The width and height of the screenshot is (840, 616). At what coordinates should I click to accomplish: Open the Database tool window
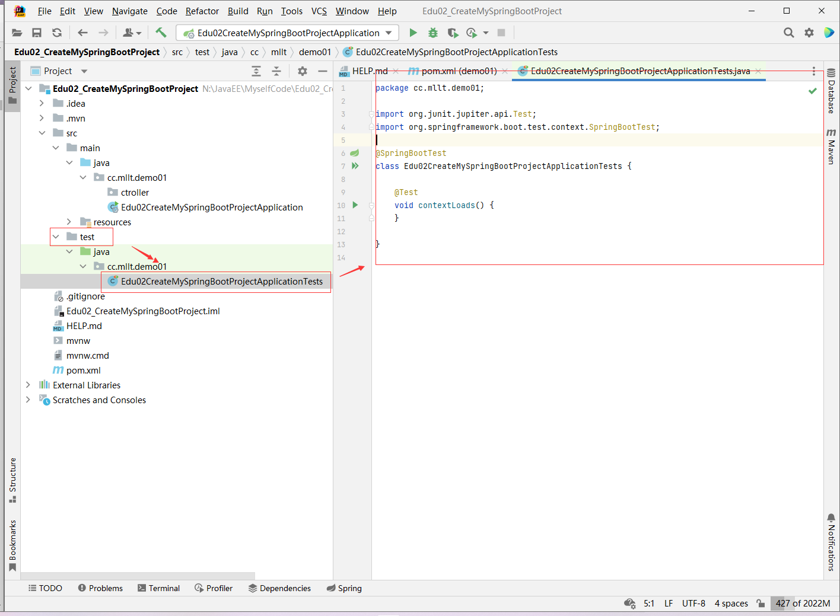tap(831, 91)
